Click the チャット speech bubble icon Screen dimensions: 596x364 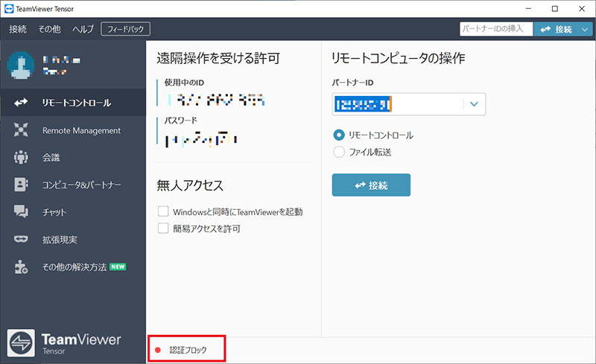point(21,211)
